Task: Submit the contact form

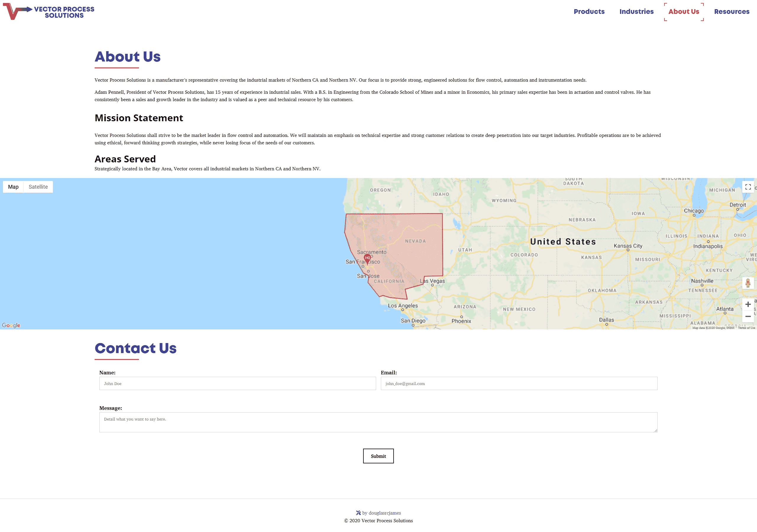Action: click(x=378, y=456)
